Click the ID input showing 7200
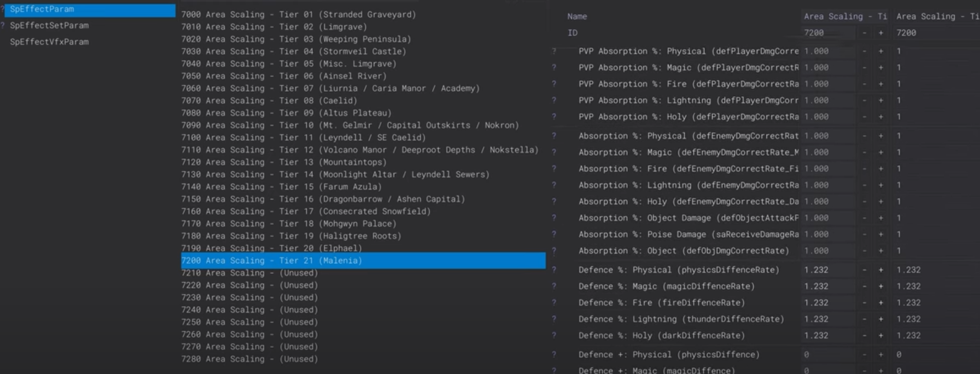The width and height of the screenshot is (980, 374). (828, 33)
